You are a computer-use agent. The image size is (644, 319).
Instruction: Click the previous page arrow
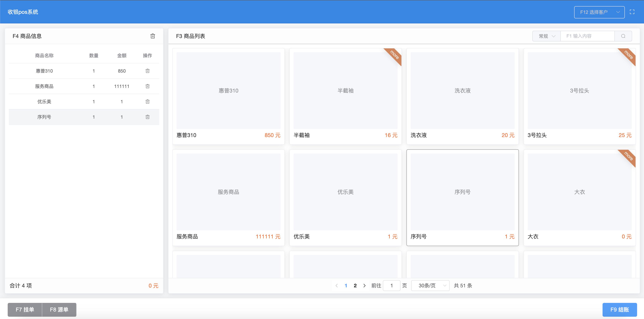[337, 285]
